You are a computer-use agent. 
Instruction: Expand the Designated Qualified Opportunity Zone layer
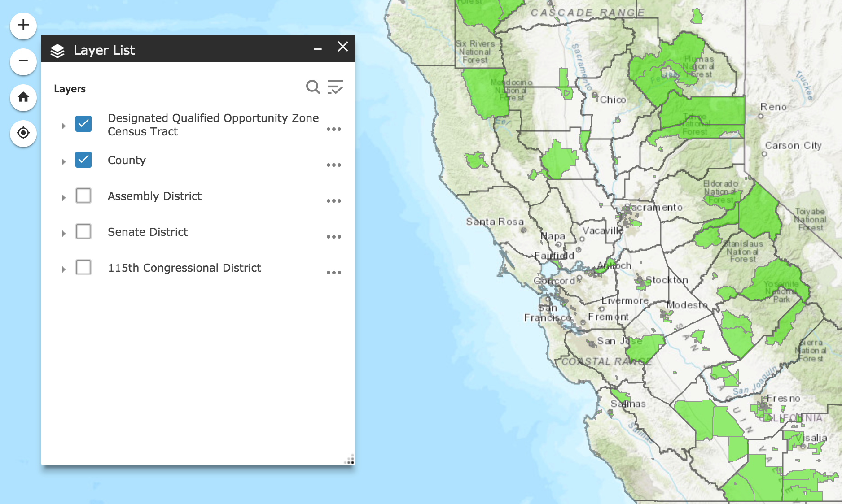63,126
